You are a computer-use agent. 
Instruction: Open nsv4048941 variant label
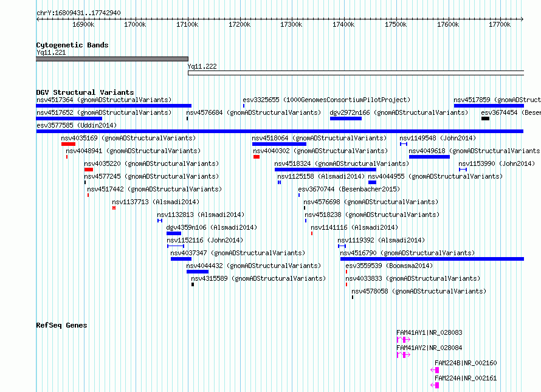pyautogui.click(x=133, y=151)
